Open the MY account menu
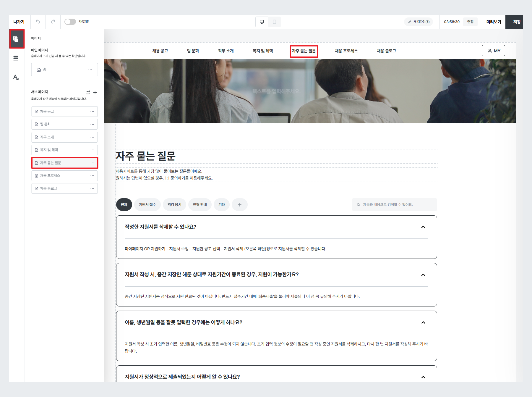This screenshot has width=532, height=397. (493, 50)
